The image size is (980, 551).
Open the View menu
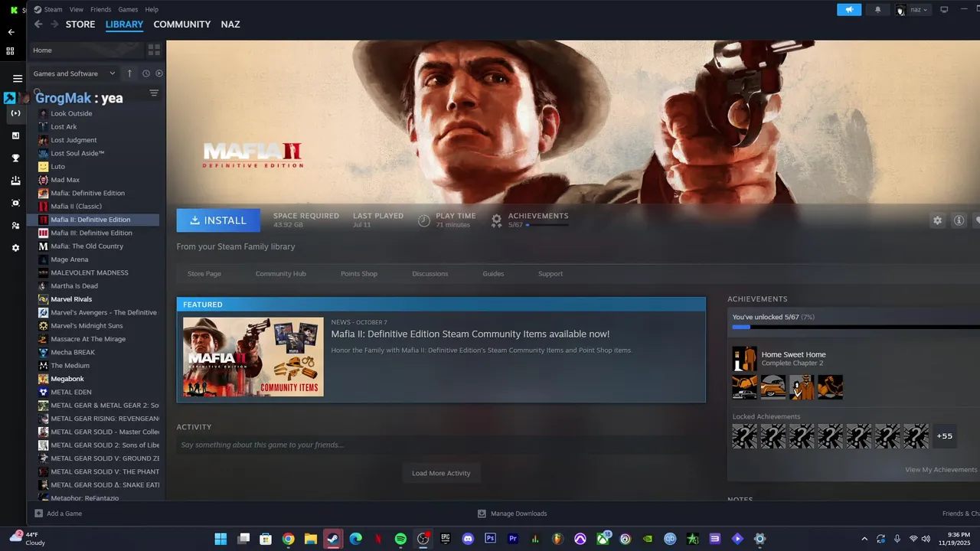pos(77,9)
